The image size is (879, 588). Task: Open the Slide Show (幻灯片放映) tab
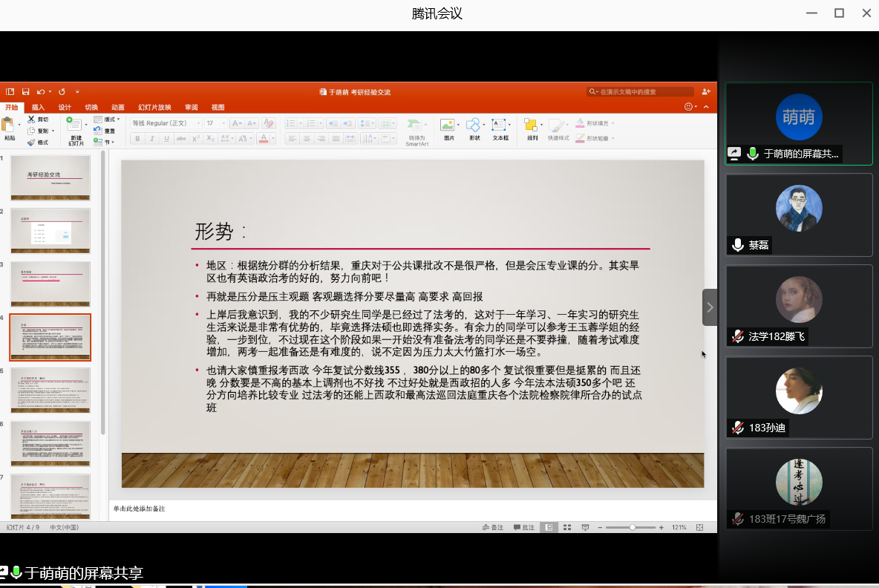click(154, 108)
